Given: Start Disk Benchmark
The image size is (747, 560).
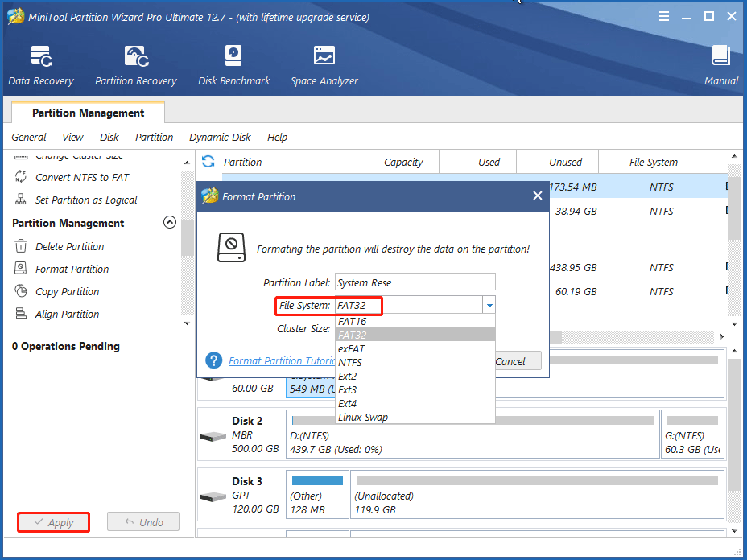Looking at the screenshot, I should pos(233,64).
